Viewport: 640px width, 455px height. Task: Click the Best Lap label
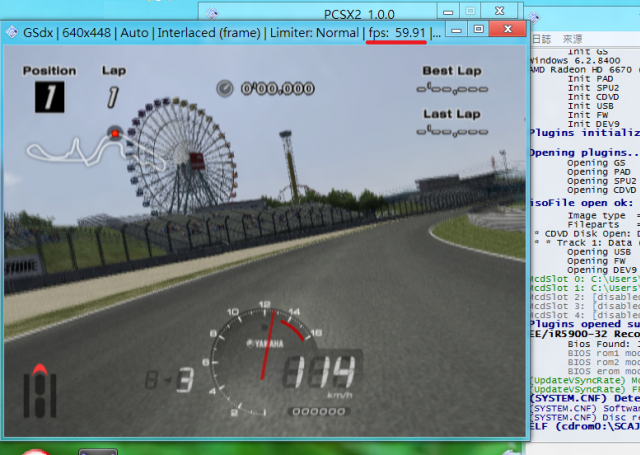click(x=452, y=71)
